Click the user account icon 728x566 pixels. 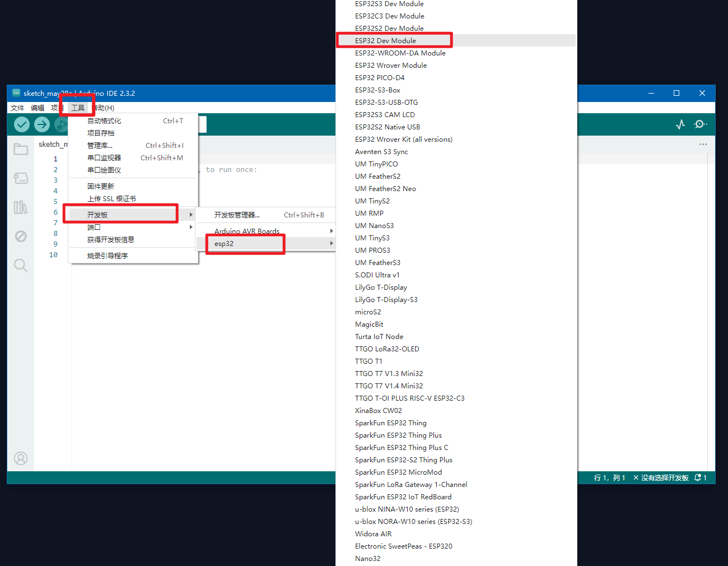pos(21,458)
